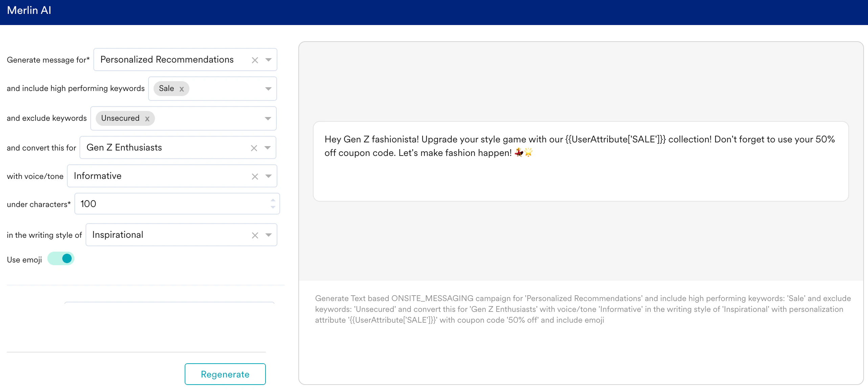Remove the Sale keyword chip

(x=182, y=89)
